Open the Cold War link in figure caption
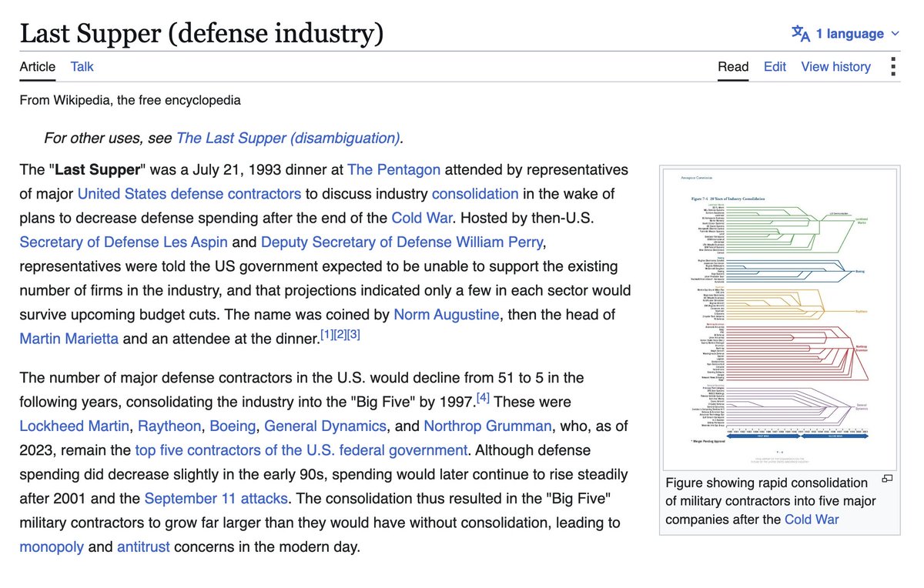The image size is (924, 588). [812, 520]
